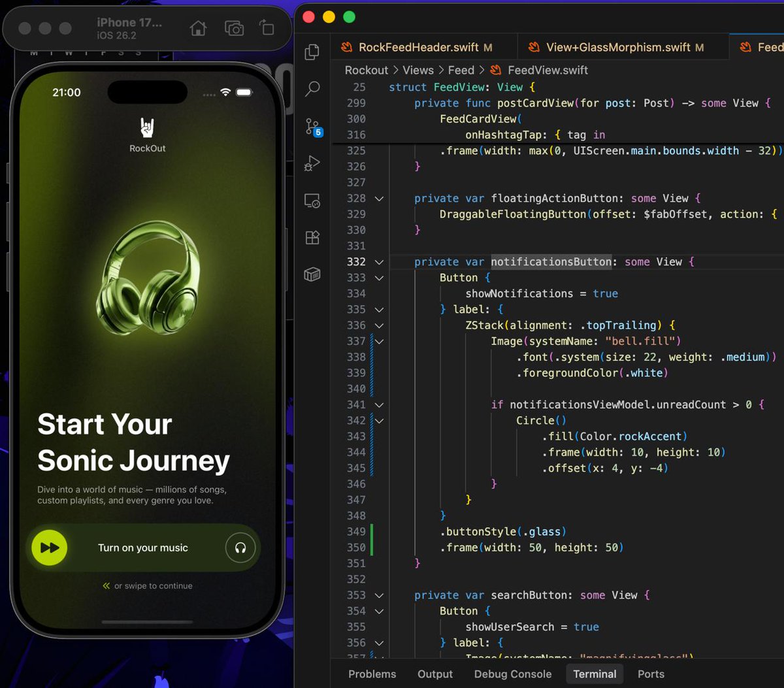This screenshot has height=688, width=784.
Task: Click Feed in the breadcrumb path
Action: (461, 70)
